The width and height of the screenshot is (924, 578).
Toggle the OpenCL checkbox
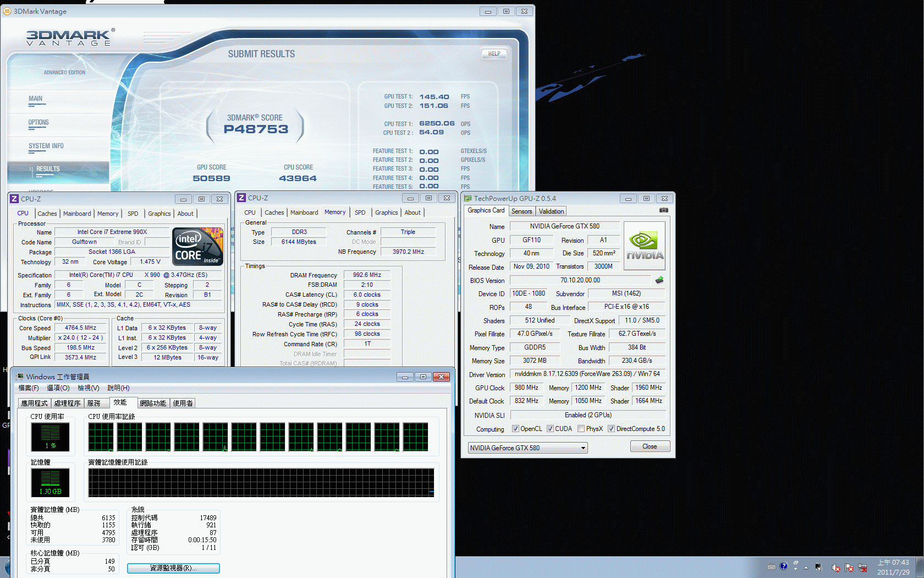515,429
